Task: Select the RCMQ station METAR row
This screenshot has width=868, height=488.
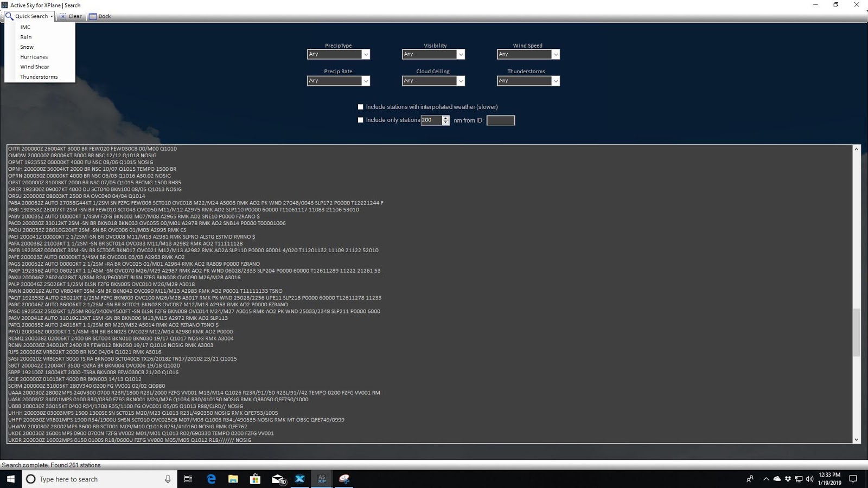Action: coord(120,338)
